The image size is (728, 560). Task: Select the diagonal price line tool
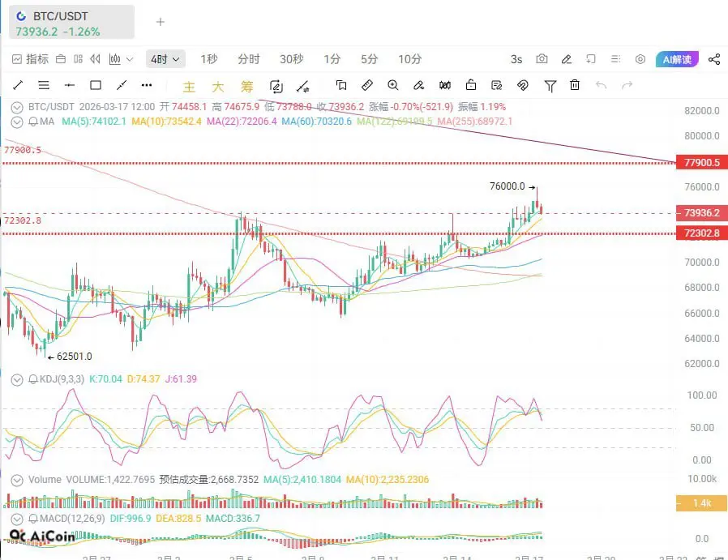pos(122,85)
